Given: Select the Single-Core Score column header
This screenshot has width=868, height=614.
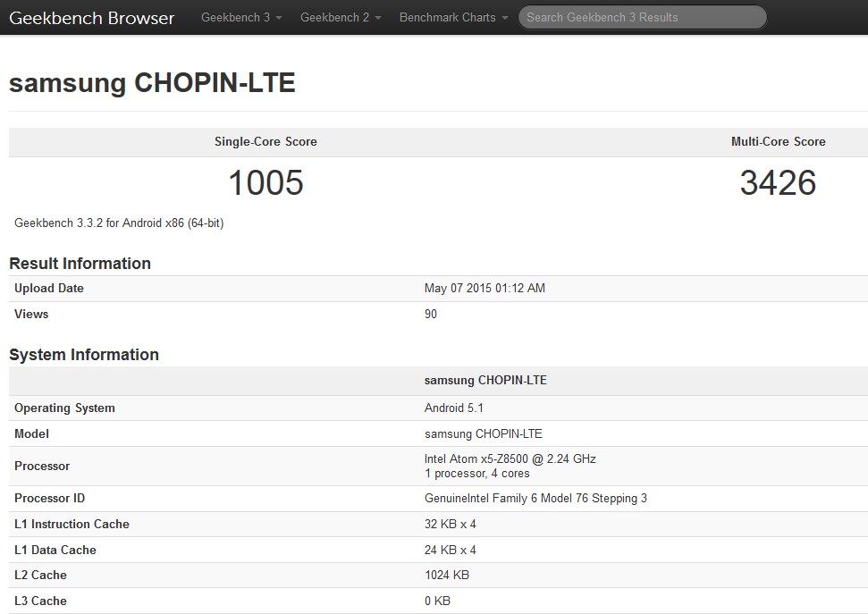Looking at the screenshot, I should [x=265, y=142].
